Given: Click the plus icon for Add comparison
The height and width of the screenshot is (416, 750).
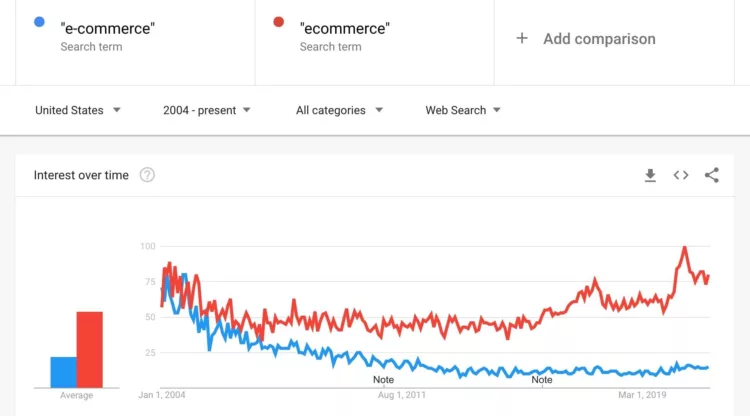Looking at the screenshot, I should pos(522,38).
